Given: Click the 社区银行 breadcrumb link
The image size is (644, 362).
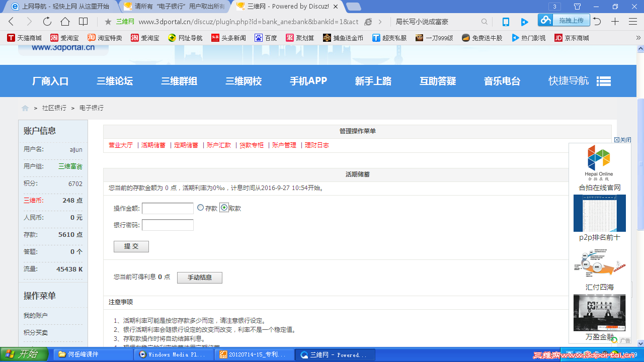Looking at the screenshot, I should pos(54,108).
